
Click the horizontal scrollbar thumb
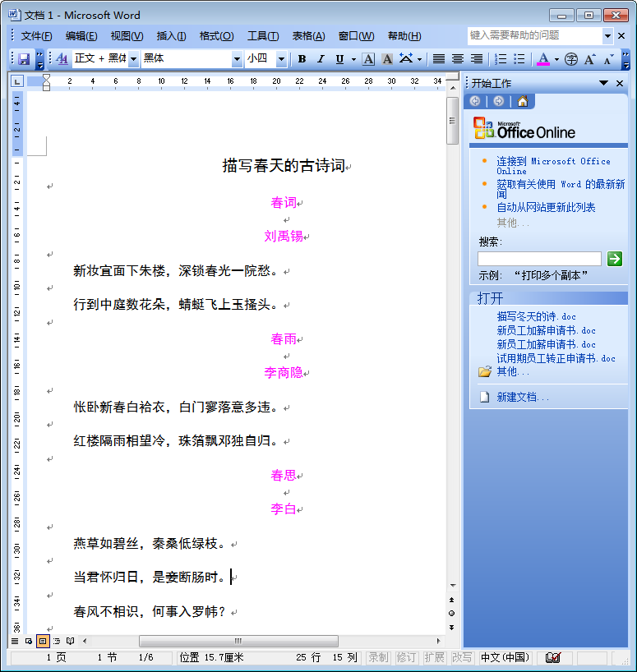(x=238, y=641)
